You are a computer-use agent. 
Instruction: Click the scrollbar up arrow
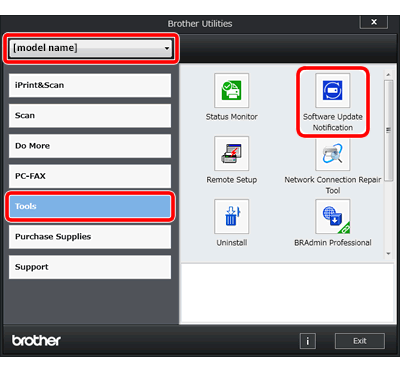(388, 75)
